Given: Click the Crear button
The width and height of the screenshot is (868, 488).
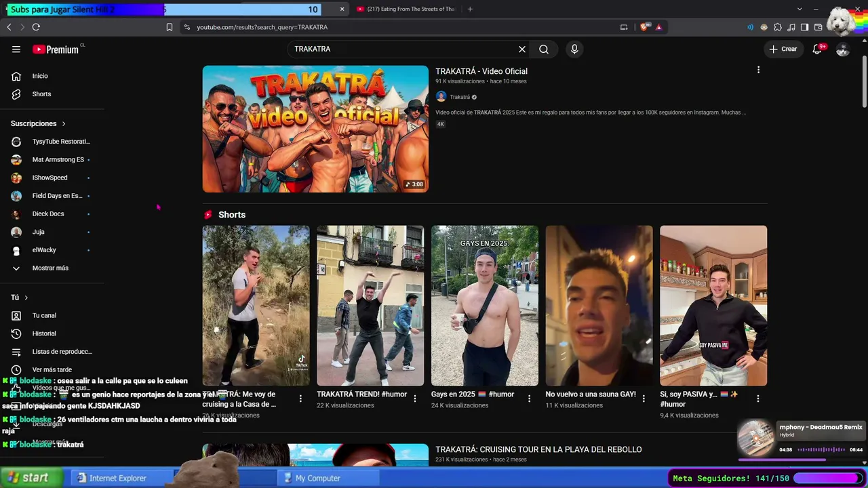Looking at the screenshot, I should [783, 49].
